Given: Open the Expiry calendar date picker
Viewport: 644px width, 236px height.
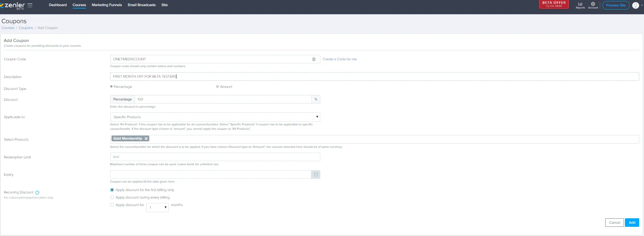Looking at the screenshot, I should coord(316,175).
